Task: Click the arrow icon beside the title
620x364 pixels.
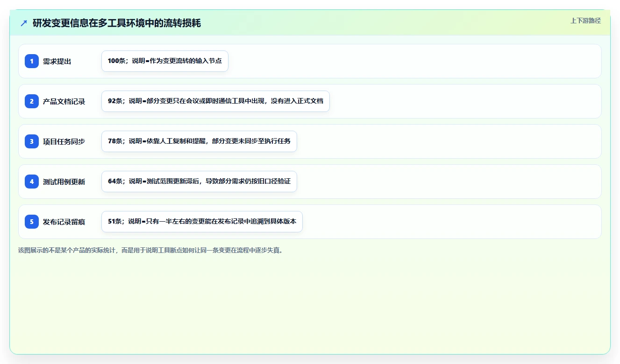Action: pyautogui.click(x=24, y=23)
